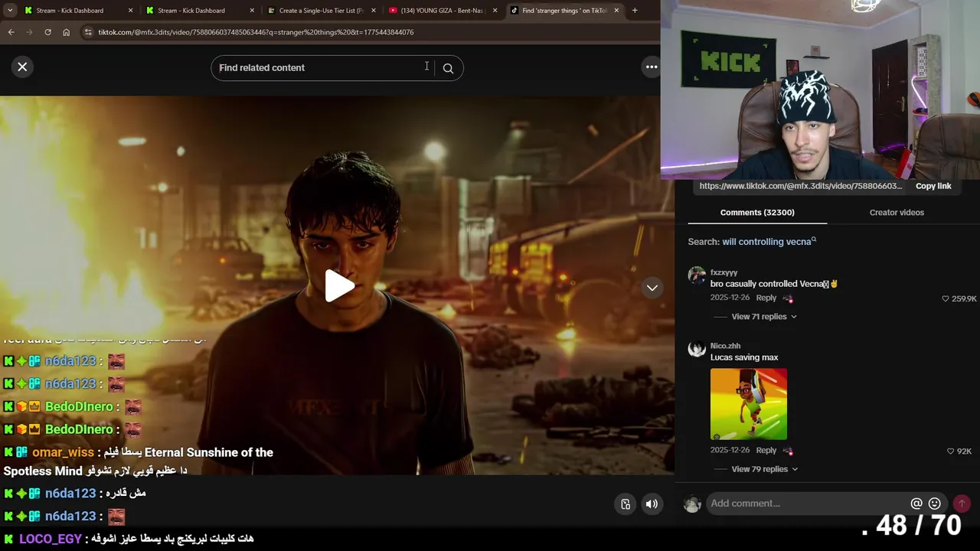Screen dimensions: 980x551
Task: Open Nico.zhh commenter profile name
Action: point(725,346)
